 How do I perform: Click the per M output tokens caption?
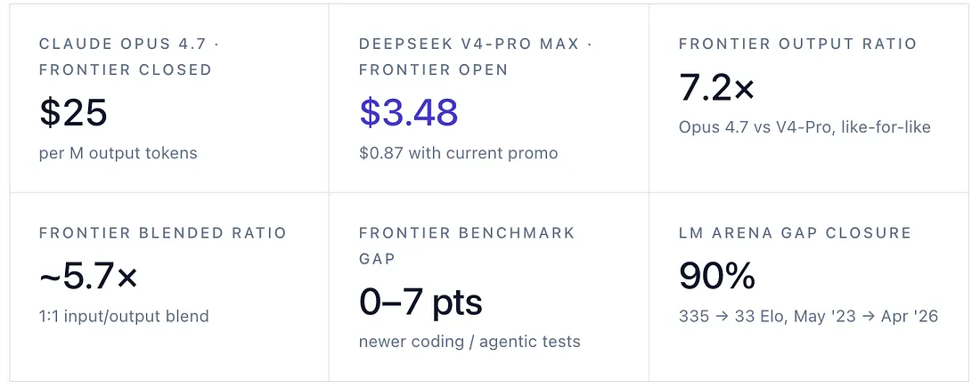point(118,153)
